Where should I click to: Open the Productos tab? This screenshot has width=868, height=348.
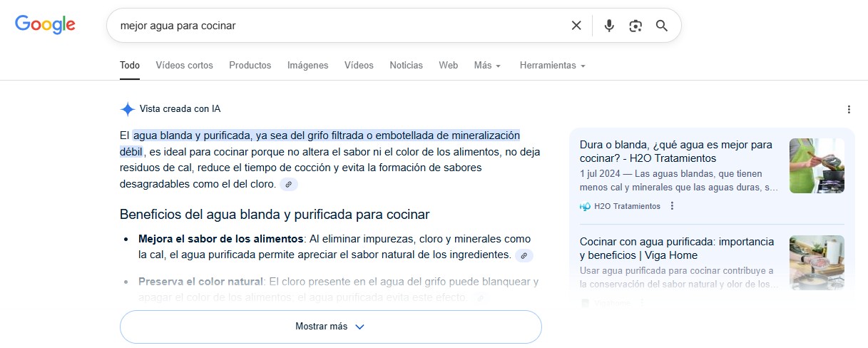click(250, 65)
